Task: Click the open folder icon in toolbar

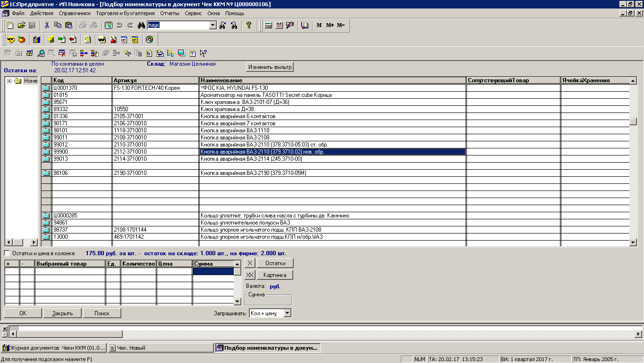Action: tap(21, 25)
